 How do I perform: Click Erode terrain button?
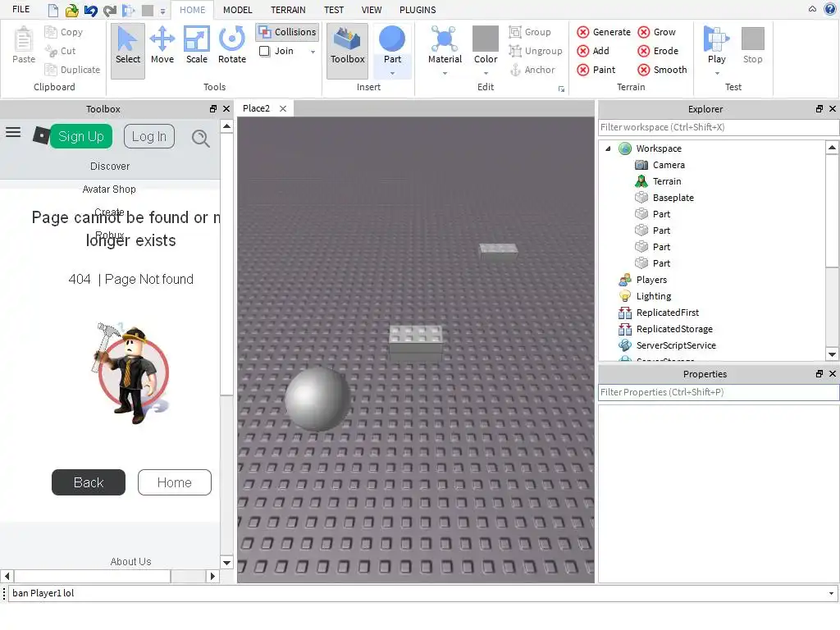click(658, 51)
